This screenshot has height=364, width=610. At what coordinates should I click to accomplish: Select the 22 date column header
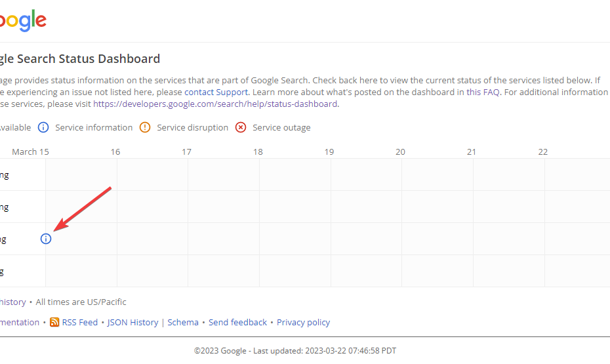543,152
